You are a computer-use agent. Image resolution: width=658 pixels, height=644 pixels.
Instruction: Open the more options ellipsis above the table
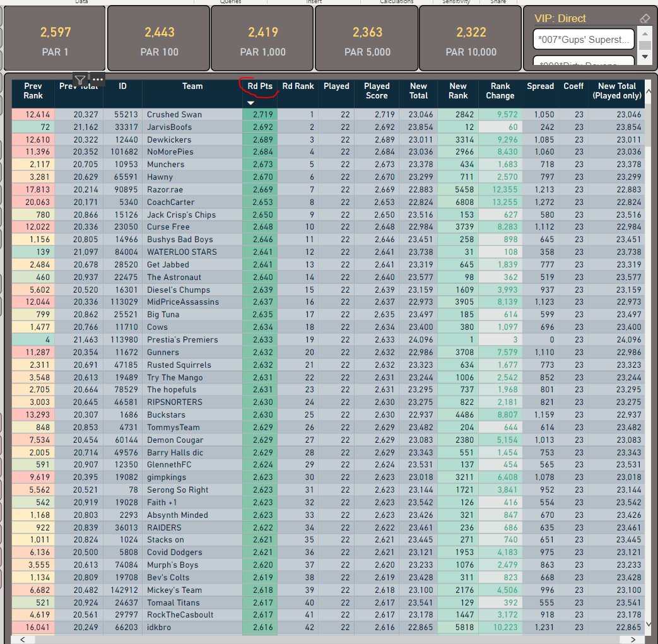point(98,79)
